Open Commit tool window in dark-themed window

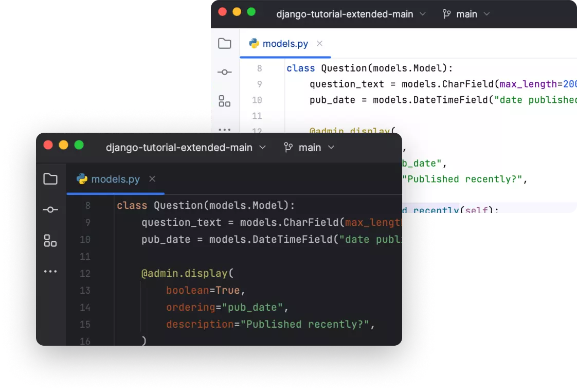[50, 210]
